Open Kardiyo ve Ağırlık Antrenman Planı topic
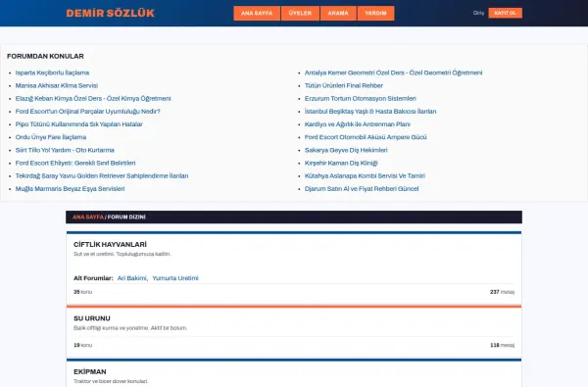The height and width of the screenshot is (387, 588). coord(358,124)
